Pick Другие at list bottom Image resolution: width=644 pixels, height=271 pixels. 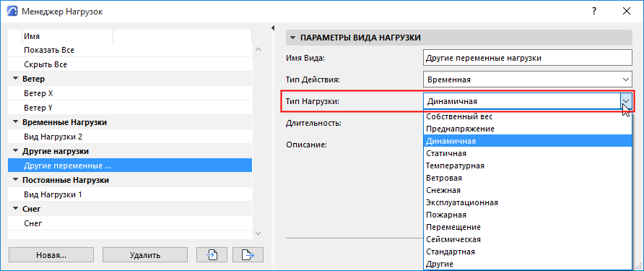pyautogui.click(x=527, y=264)
